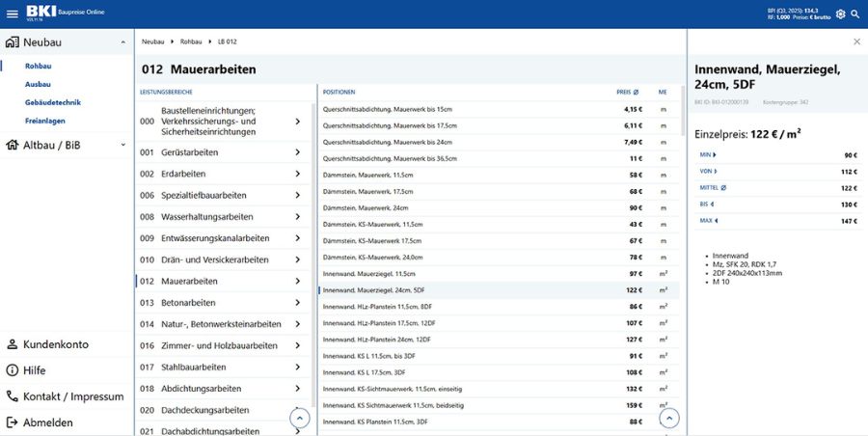Open 020 Dachdeckungsarbeiten
The height and width of the screenshot is (436, 868).
(x=223, y=410)
